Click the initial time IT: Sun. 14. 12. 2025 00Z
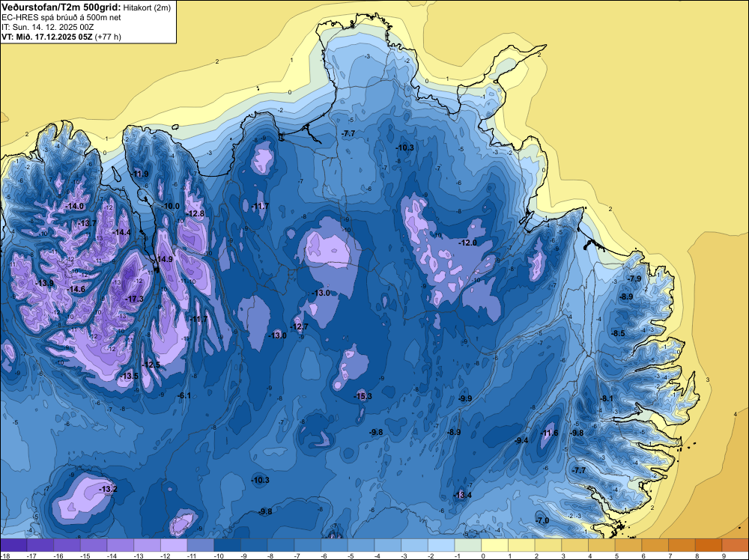Viewport: 749px width, 560px height. point(47,27)
